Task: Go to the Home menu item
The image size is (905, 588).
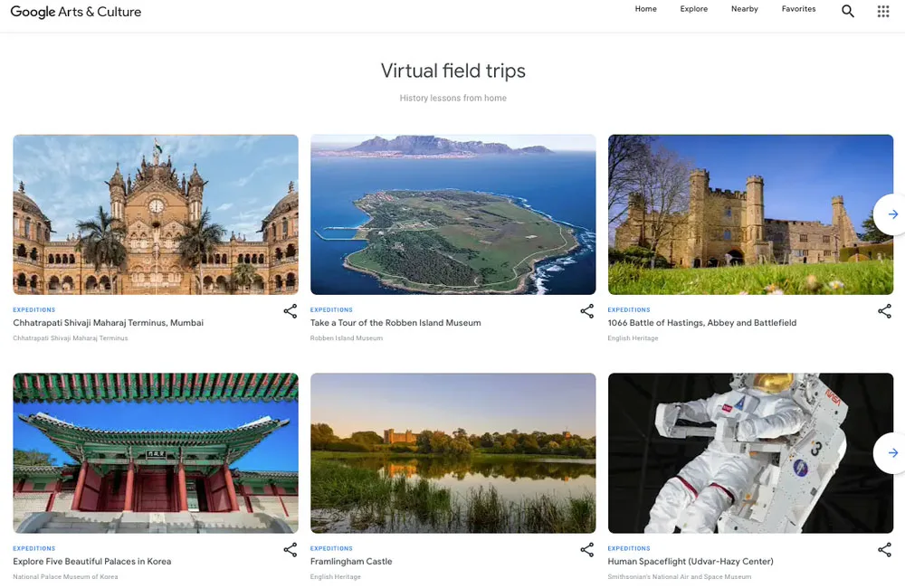Action: (645, 9)
